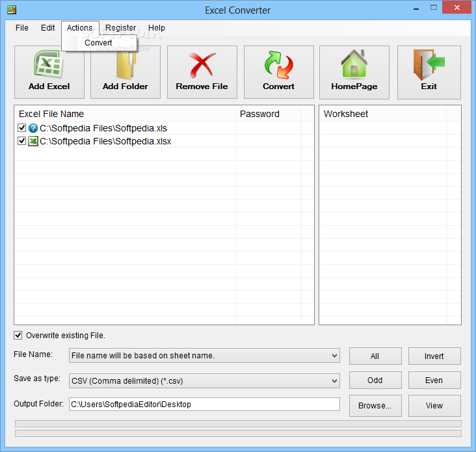The width and height of the screenshot is (476, 452).
Task: Click the Excel icon of Softpedia.xlsx
Action: 33,141
